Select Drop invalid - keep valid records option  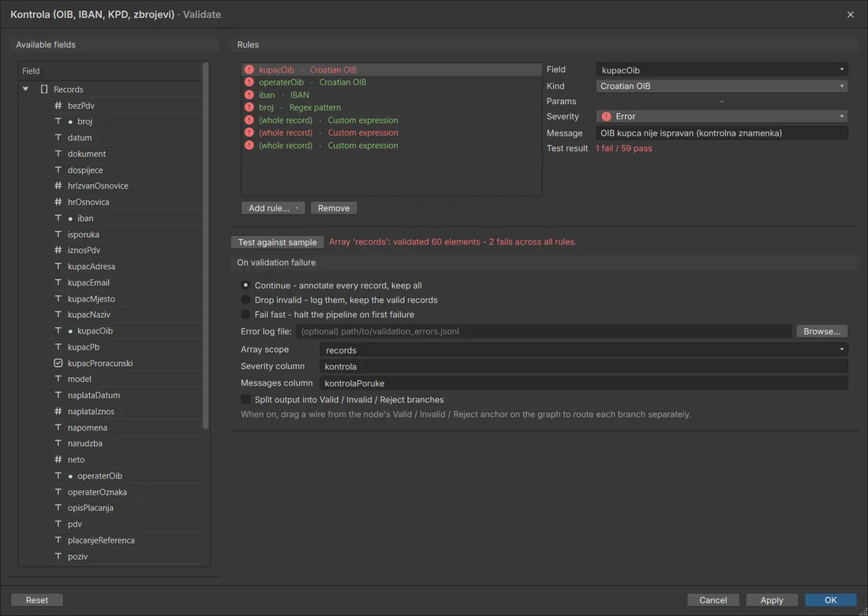245,300
